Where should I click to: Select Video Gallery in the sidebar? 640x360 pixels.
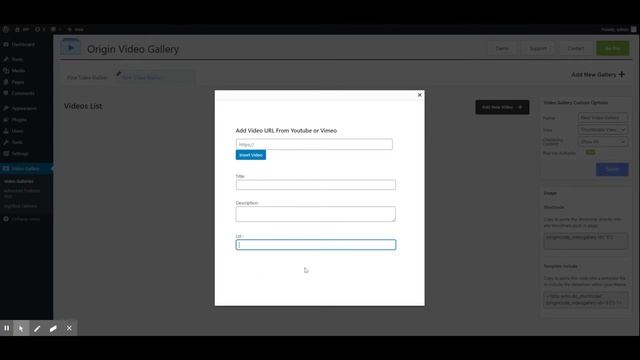[25, 169]
